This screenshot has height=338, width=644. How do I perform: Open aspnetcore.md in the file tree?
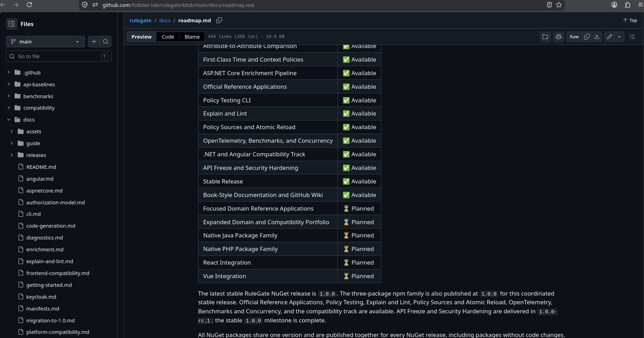(x=44, y=191)
